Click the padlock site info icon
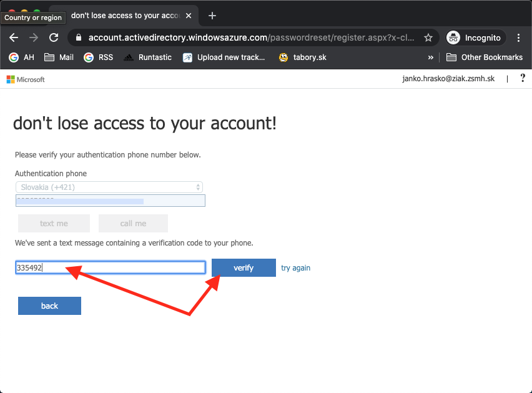Image resolution: width=532 pixels, height=393 pixels. tap(78, 37)
